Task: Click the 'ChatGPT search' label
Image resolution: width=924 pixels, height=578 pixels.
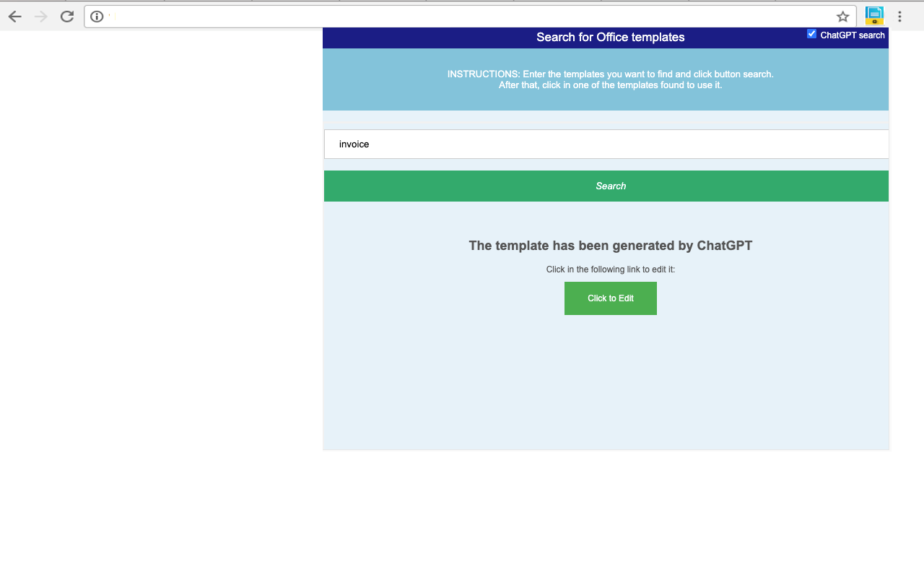Action: 853,35
